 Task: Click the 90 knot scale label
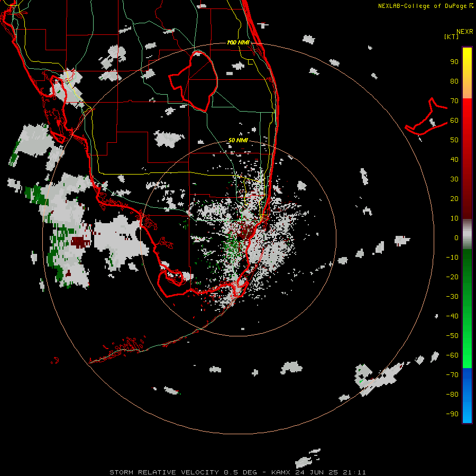(x=454, y=62)
